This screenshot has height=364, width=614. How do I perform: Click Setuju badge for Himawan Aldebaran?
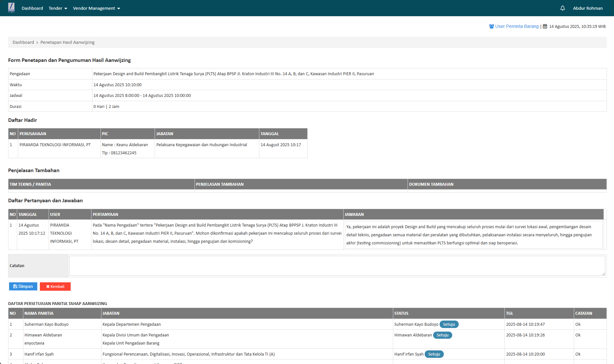coord(443,335)
